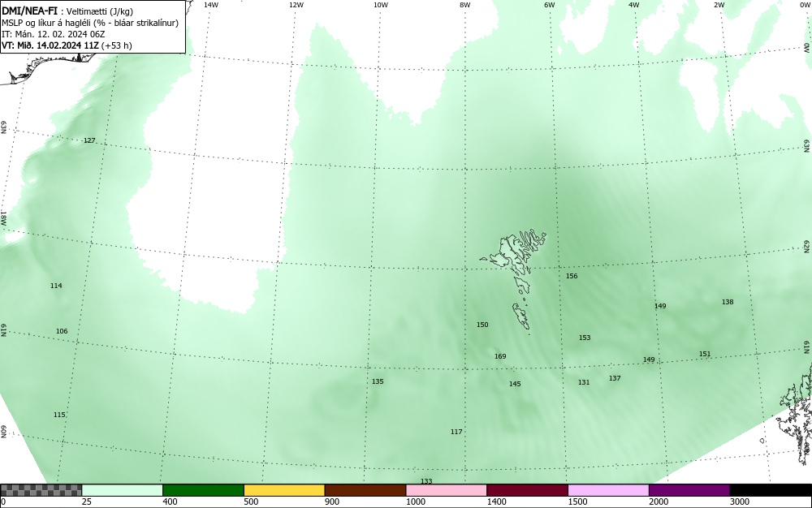Click the legend scale label 3000
812x508 pixels.
point(740,502)
